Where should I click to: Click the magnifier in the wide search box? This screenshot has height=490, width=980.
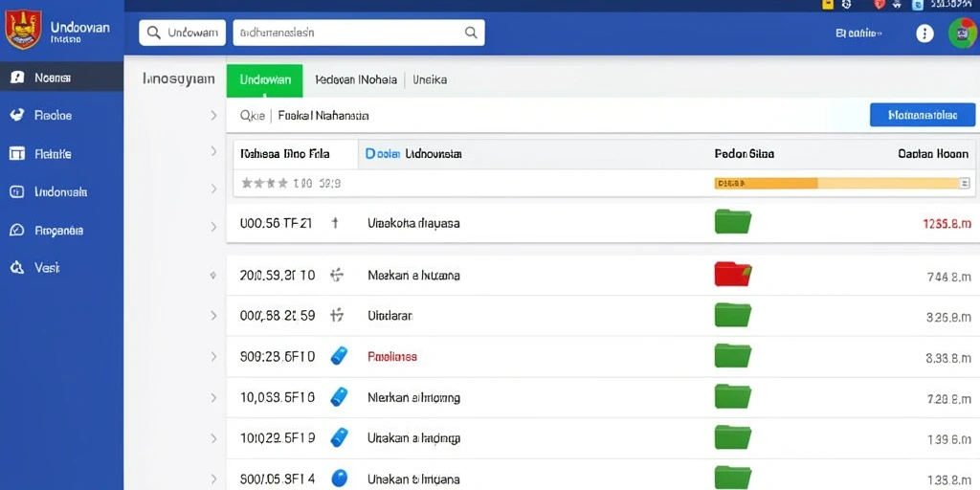tap(471, 33)
